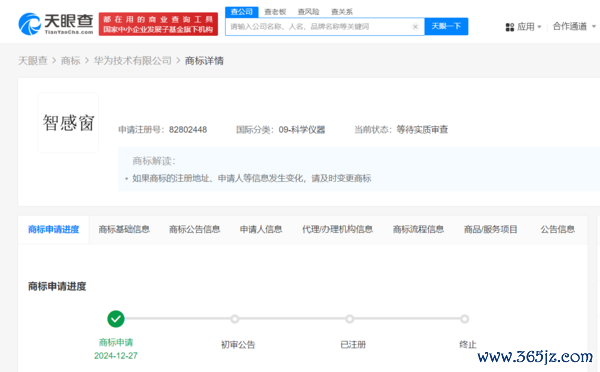Click the Tianyancha logo
This screenshot has width=600, height=372.
pos(56,24)
